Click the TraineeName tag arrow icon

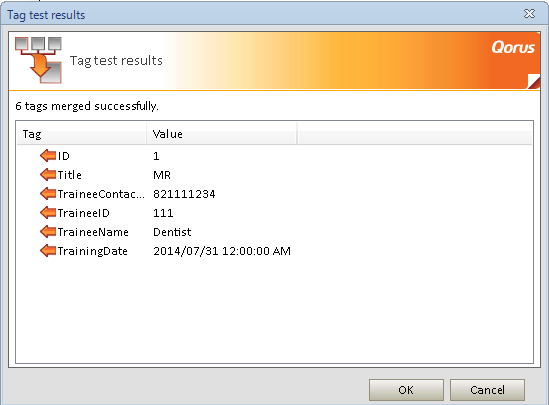[48, 231]
